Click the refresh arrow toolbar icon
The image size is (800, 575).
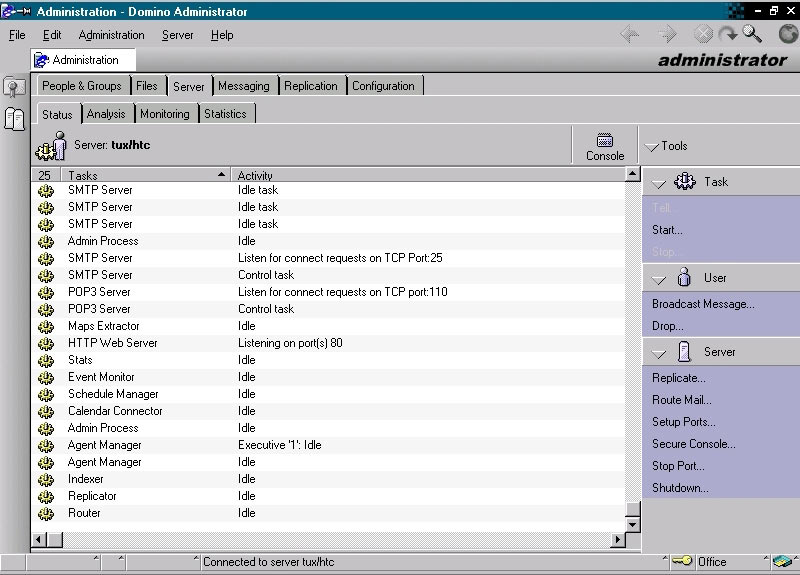tap(727, 34)
